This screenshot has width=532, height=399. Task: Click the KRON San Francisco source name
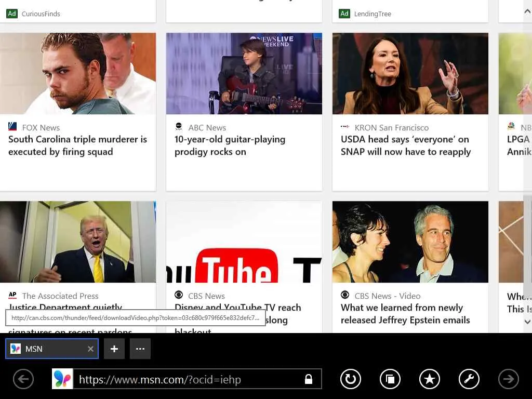point(392,128)
